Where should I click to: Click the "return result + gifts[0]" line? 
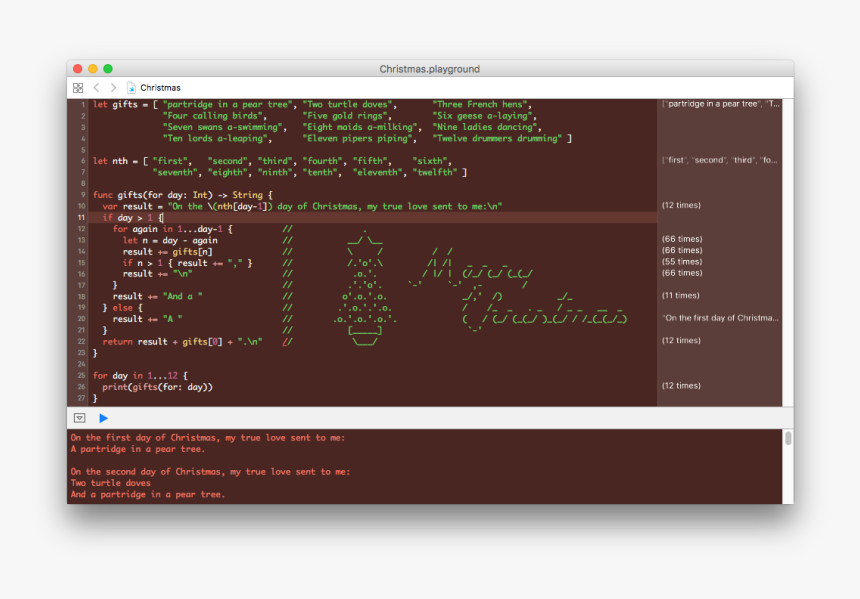point(182,342)
